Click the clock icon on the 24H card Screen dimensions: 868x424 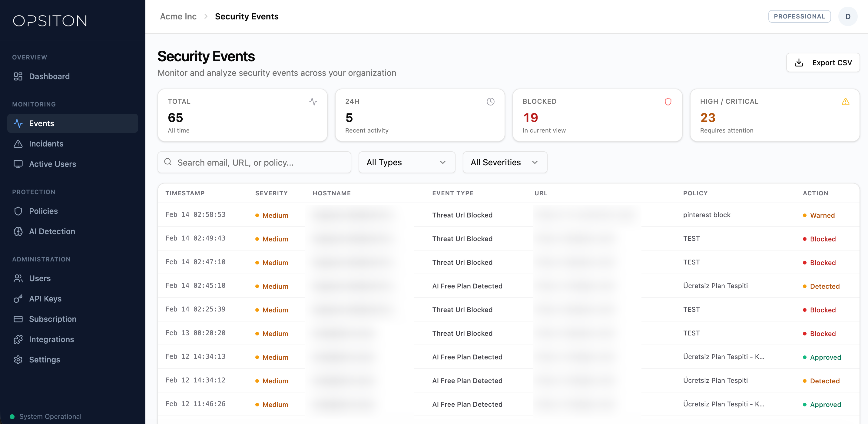[x=490, y=101]
